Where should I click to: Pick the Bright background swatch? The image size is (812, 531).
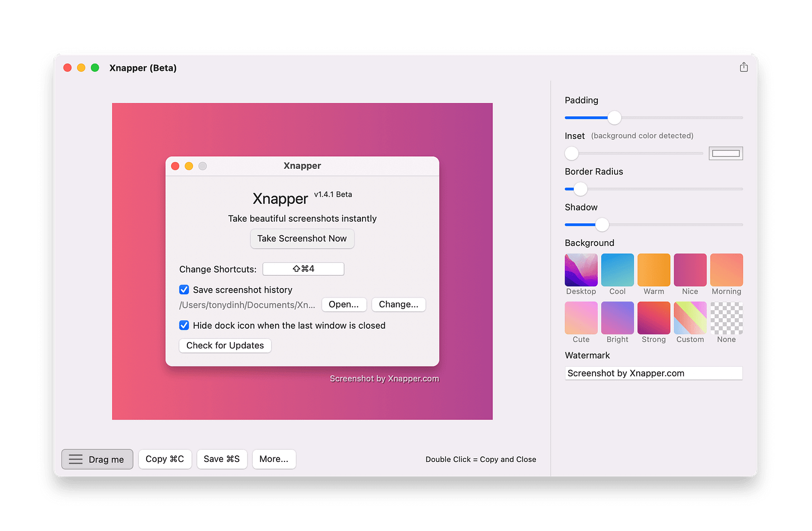pyautogui.click(x=617, y=318)
